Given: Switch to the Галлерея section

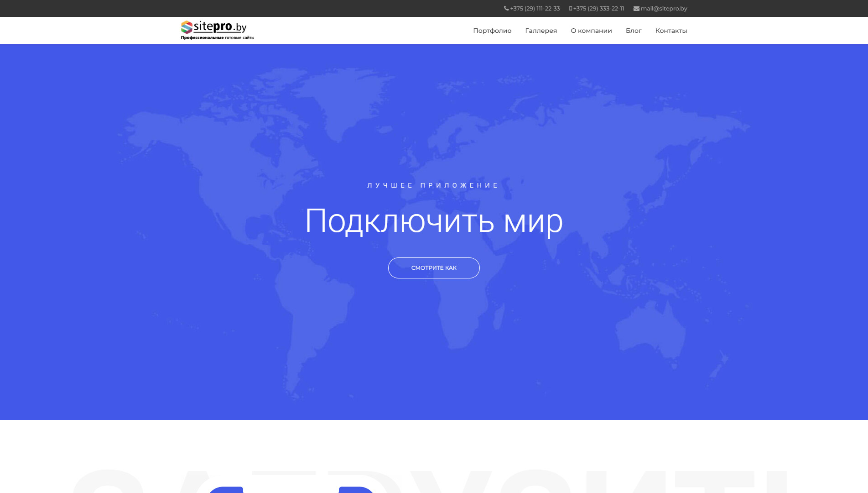Looking at the screenshot, I should click(541, 31).
